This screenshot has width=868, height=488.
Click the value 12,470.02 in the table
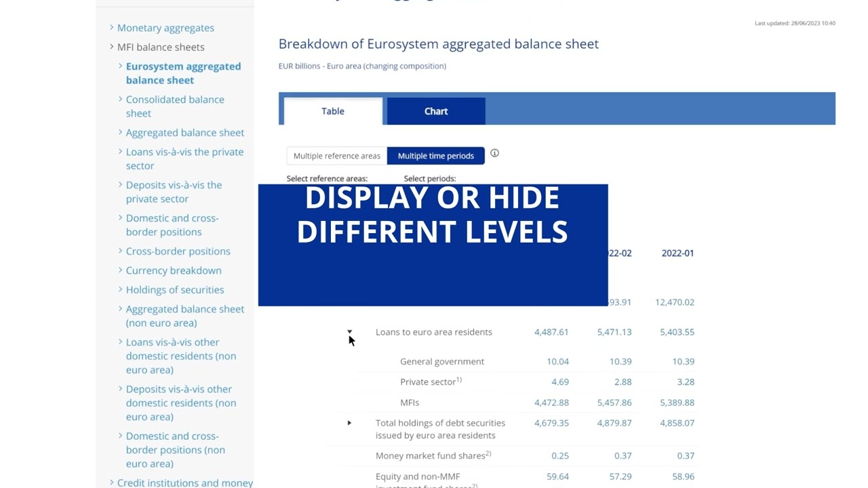pyautogui.click(x=675, y=302)
